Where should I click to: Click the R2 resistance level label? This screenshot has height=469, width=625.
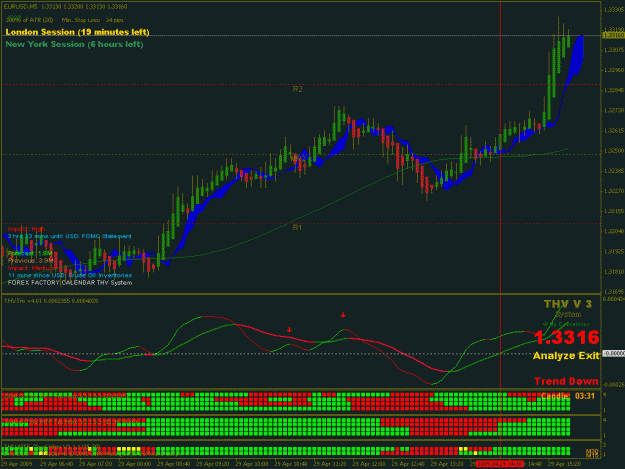click(297, 89)
